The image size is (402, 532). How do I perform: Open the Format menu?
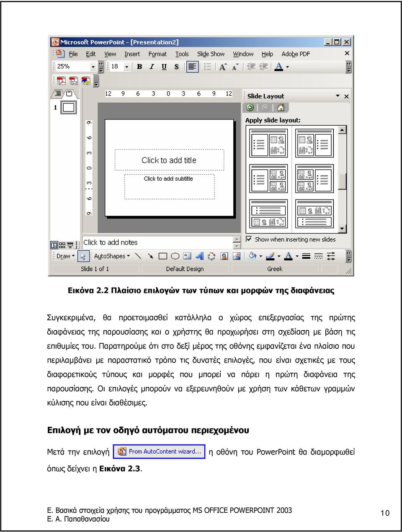pos(157,54)
